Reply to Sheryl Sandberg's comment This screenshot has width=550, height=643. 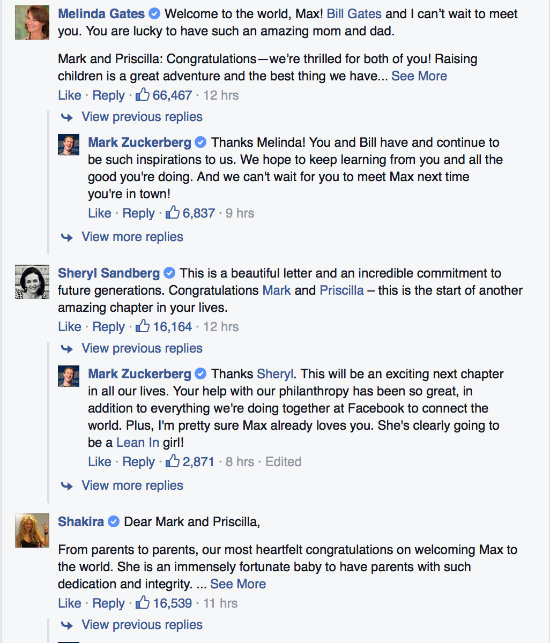(108, 326)
